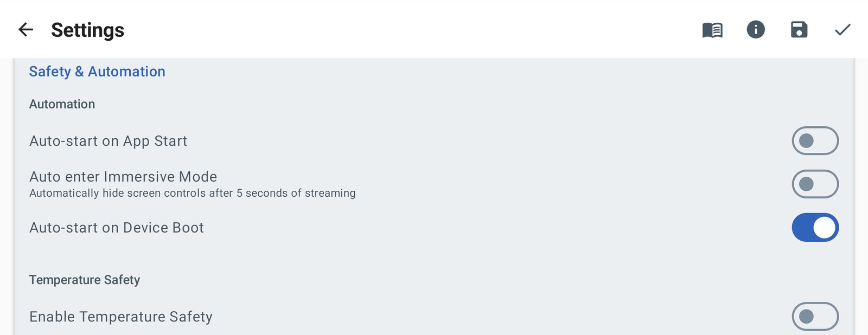Select the Automation subsection heading
Screen dimensions: 868x335
coord(62,104)
